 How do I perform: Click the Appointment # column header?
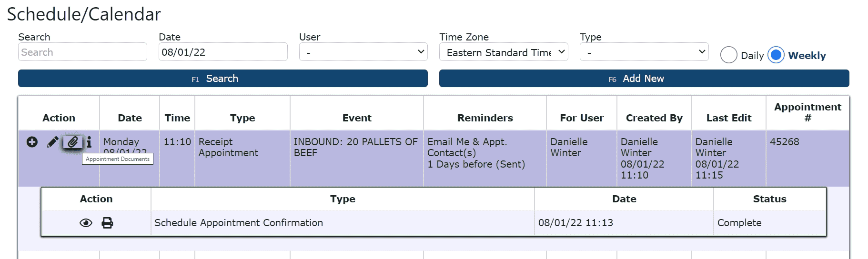807,113
